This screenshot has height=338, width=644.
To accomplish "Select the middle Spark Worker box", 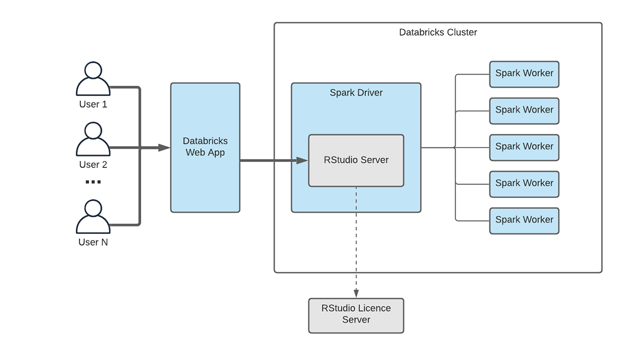I will (x=524, y=148).
